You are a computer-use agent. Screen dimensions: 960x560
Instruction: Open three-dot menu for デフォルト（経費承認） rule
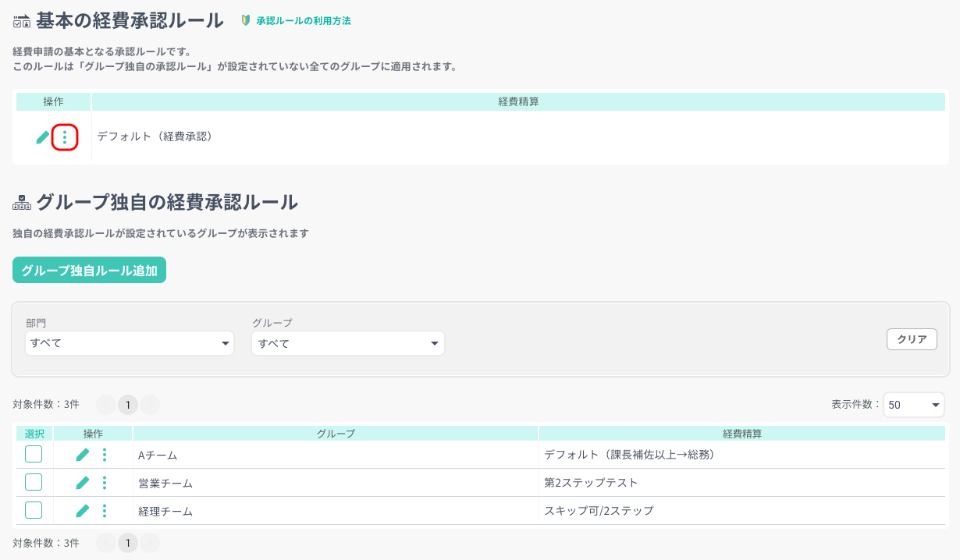pos(65,138)
